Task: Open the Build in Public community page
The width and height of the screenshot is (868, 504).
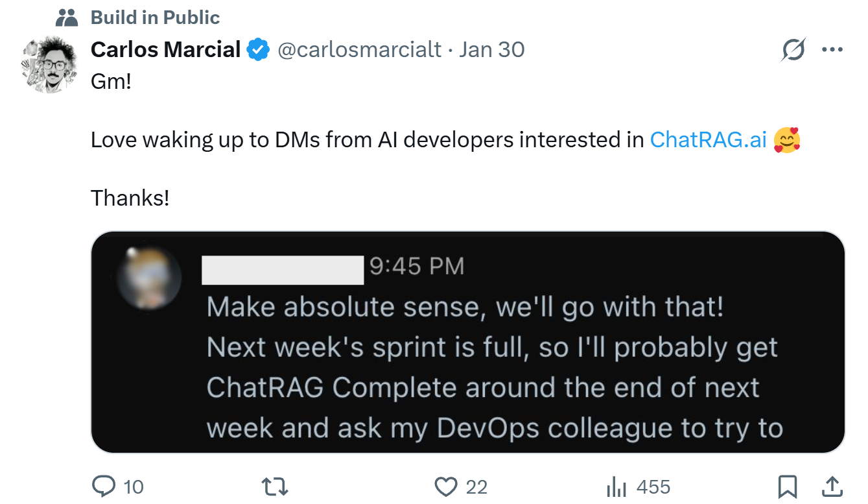Action: pos(155,17)
